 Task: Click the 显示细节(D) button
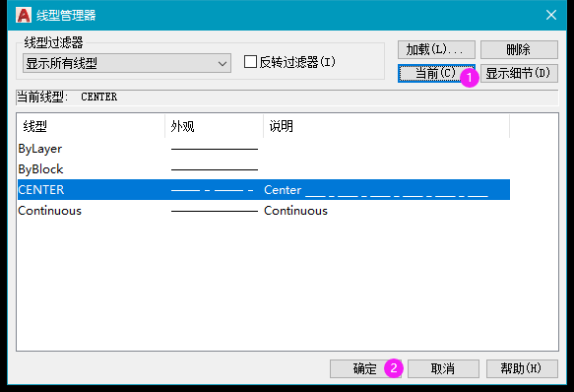(x=519, y=73)
